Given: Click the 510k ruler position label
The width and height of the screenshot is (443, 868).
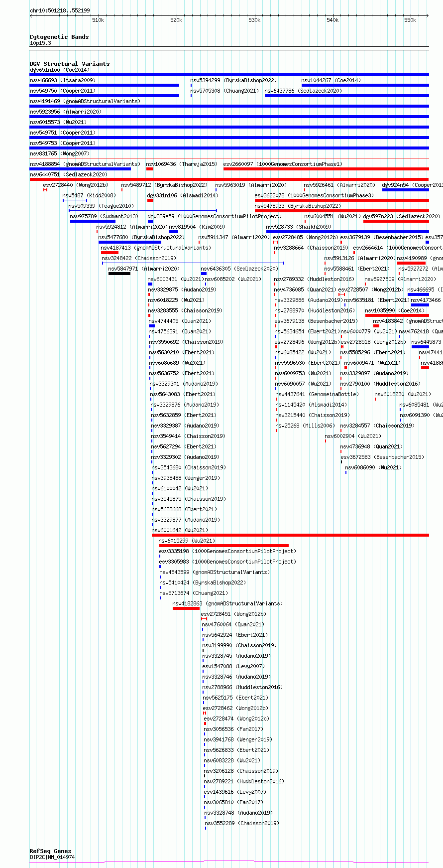Looking at the screenshot, I should click(98, 20).
